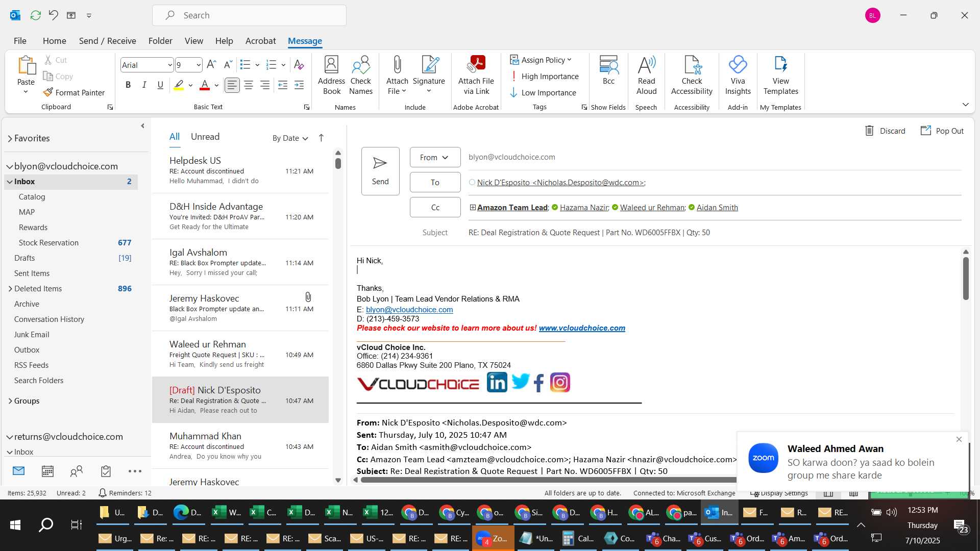Open Attach File via Link Acrobat tool

click(x=476, y=76)
